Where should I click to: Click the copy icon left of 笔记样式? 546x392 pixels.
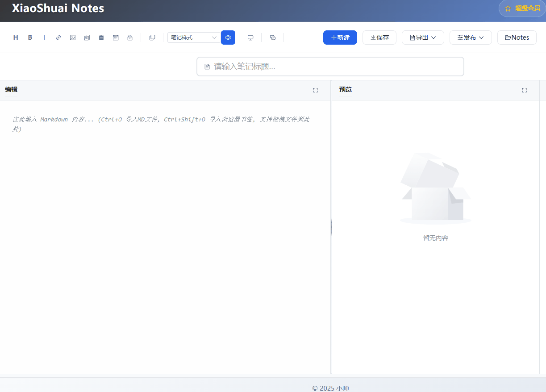152,38
